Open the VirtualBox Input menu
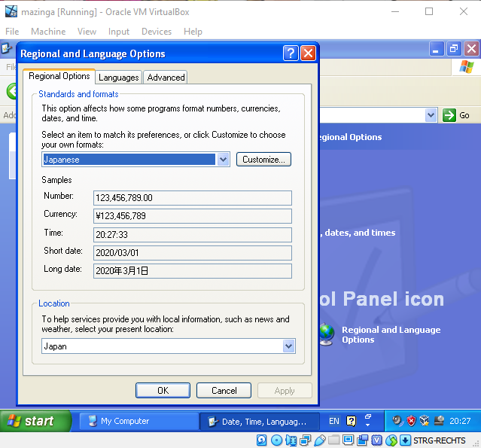The height and width of the screenshot is (448, 481). 119,32
